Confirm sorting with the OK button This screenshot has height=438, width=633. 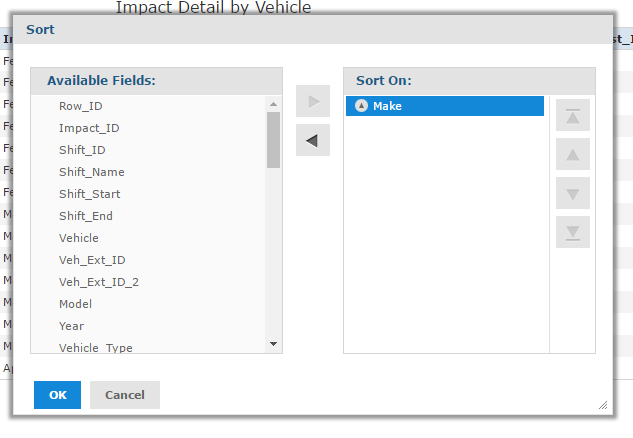coord(57,395)
